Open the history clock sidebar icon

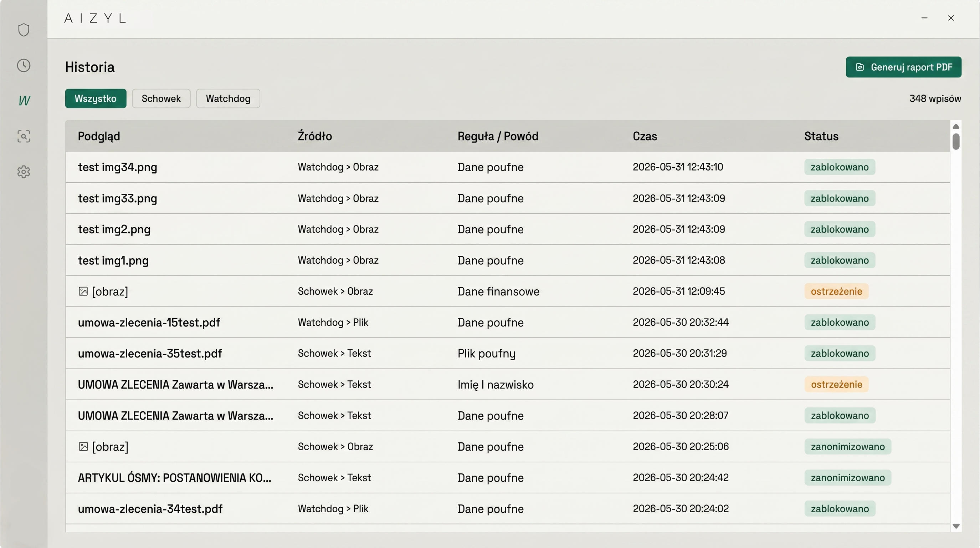[x=24, y=66]
